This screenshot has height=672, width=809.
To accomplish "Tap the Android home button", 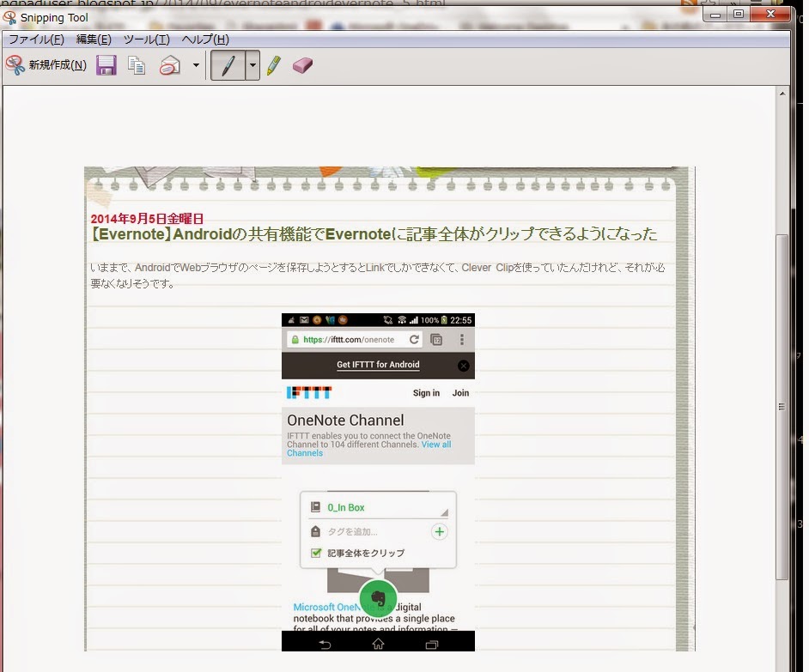I will [x=378, y=644].
